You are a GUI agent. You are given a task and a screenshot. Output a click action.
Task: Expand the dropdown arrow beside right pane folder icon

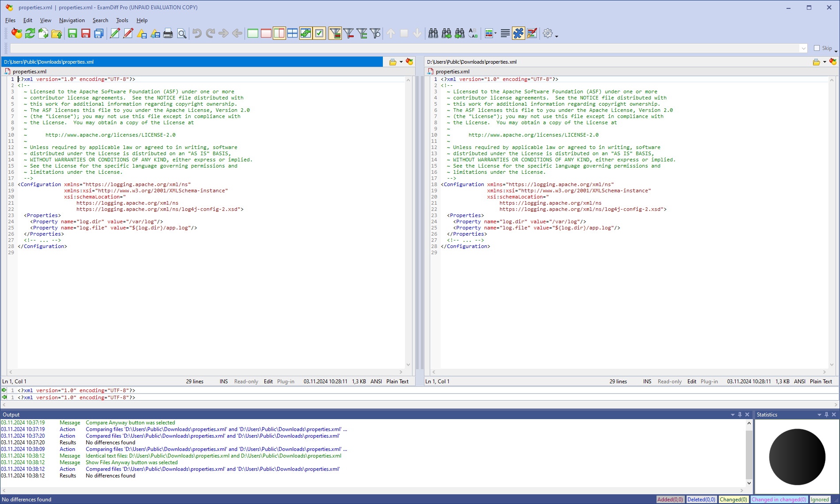point(825,62)
